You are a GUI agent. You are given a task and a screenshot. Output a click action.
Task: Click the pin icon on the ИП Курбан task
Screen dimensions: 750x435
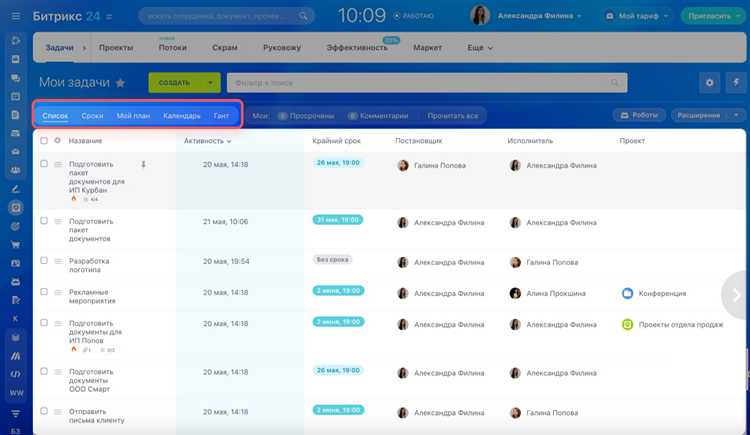[143, 165]
